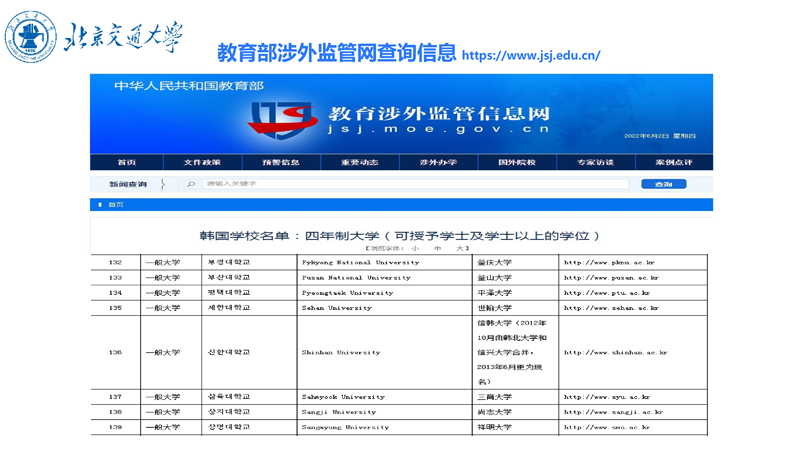The image size is (800, 450).
Task: Focus the 请输入关键字 keyword input field
Action: (x=415, y=184)
